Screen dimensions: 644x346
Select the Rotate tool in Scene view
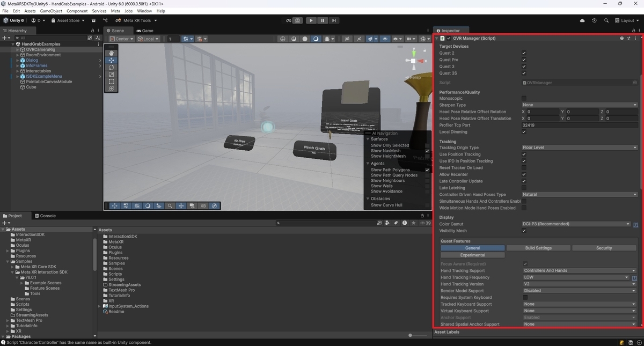[111, 68]
